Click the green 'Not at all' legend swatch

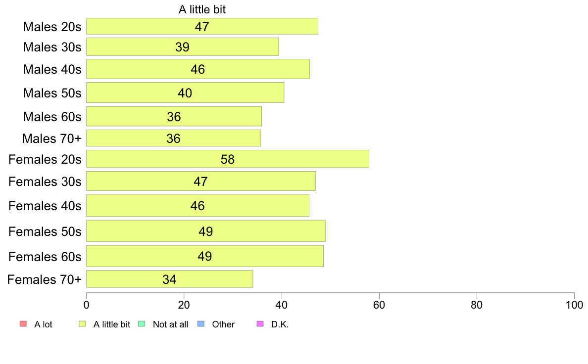(x=142, y=324)
